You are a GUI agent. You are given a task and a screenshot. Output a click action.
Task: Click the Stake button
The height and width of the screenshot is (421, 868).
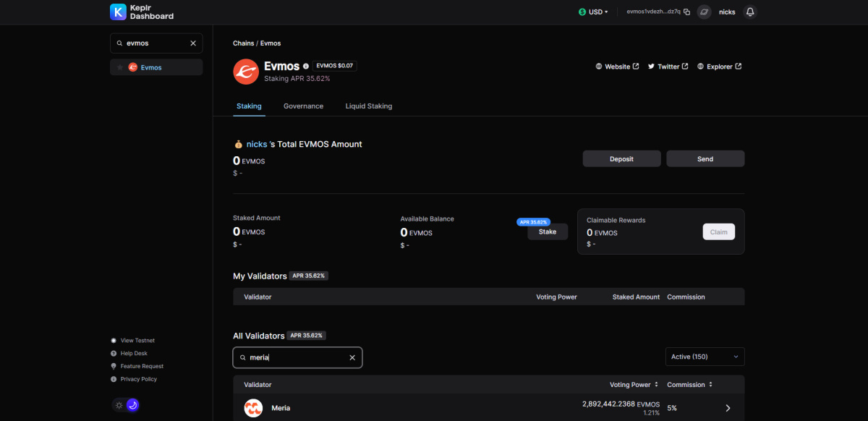[x=548, y=232]
